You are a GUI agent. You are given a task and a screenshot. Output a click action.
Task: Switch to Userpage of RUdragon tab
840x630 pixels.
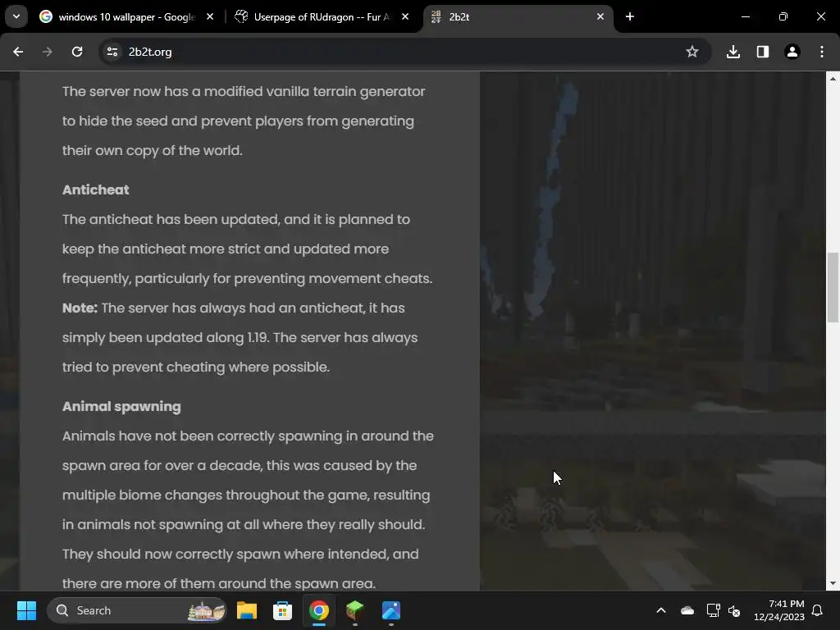coord(322,16)
